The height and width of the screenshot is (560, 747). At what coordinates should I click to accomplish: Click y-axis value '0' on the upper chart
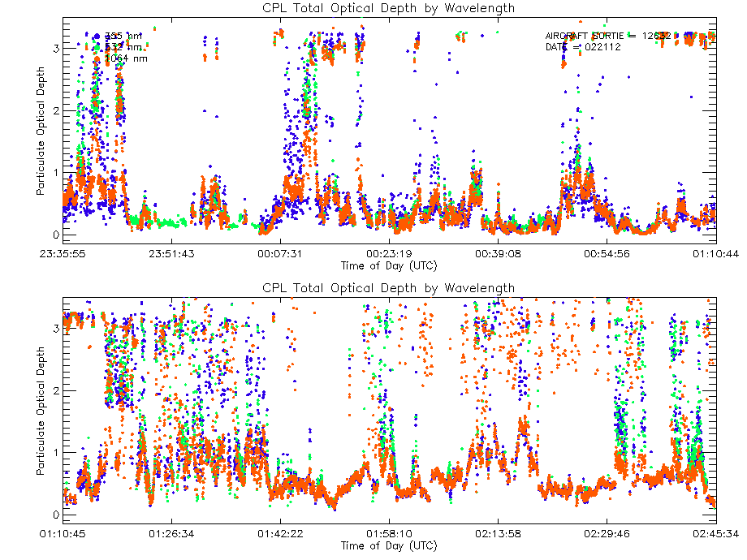[56, 235]
